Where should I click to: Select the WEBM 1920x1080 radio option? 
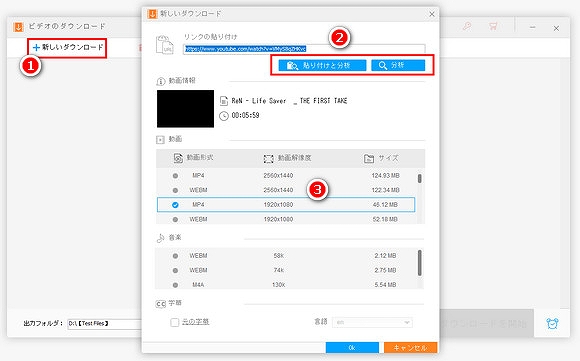175,219
